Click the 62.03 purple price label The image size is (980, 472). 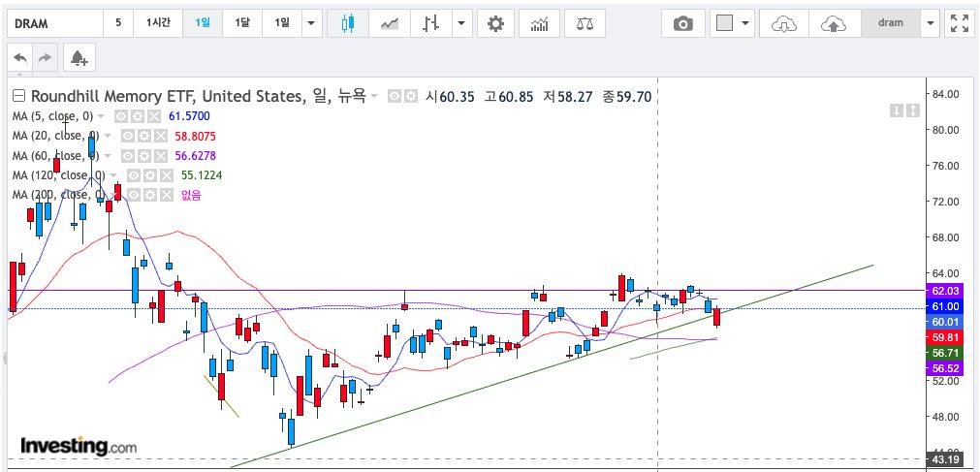(945, 291)
